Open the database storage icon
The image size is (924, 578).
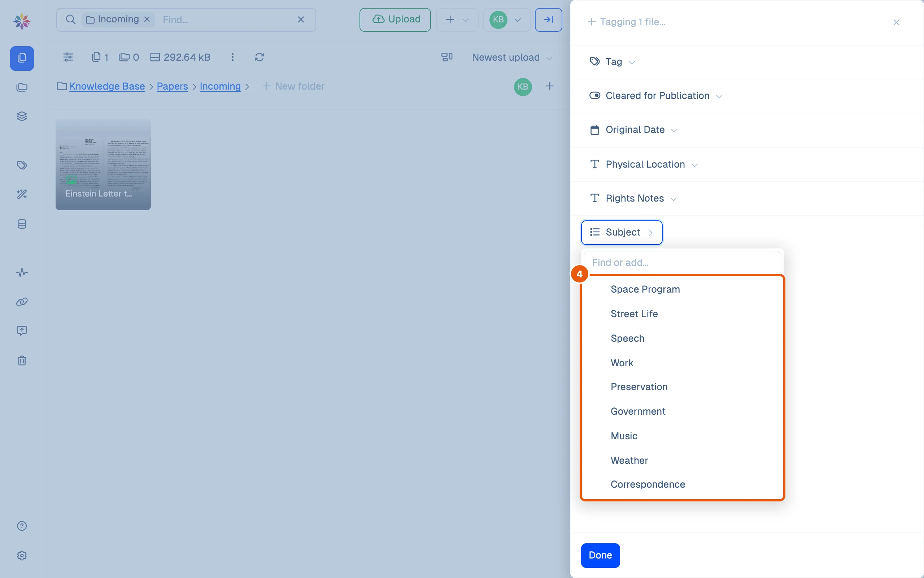pyautogui.click(x=22, y=224)
